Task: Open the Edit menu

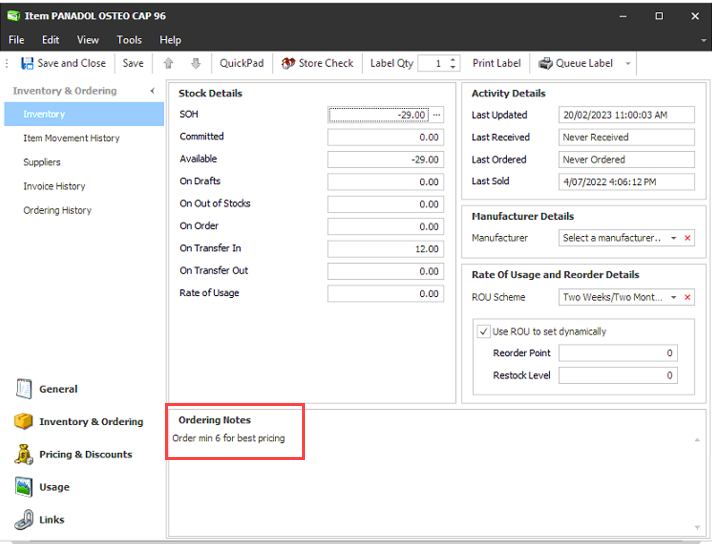Action: pos(50,40)
